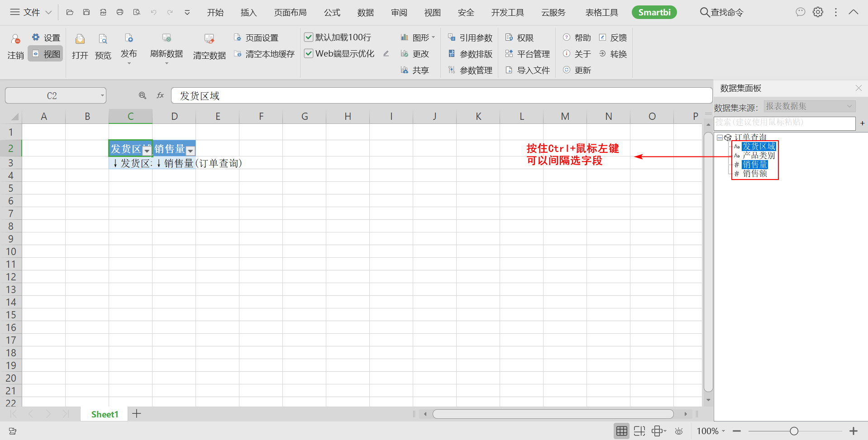
Task: Click the undo arrow icon
Action: click(153, 12)
